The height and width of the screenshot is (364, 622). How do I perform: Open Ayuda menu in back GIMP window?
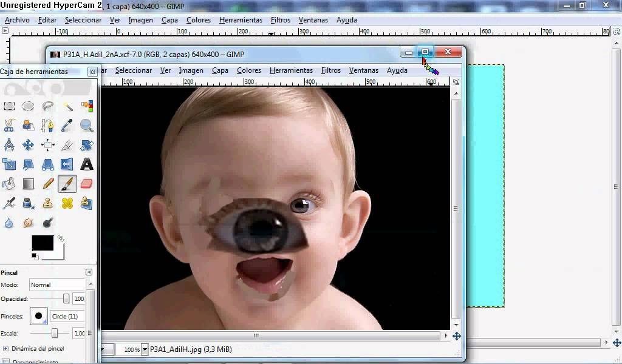(347, 20)
